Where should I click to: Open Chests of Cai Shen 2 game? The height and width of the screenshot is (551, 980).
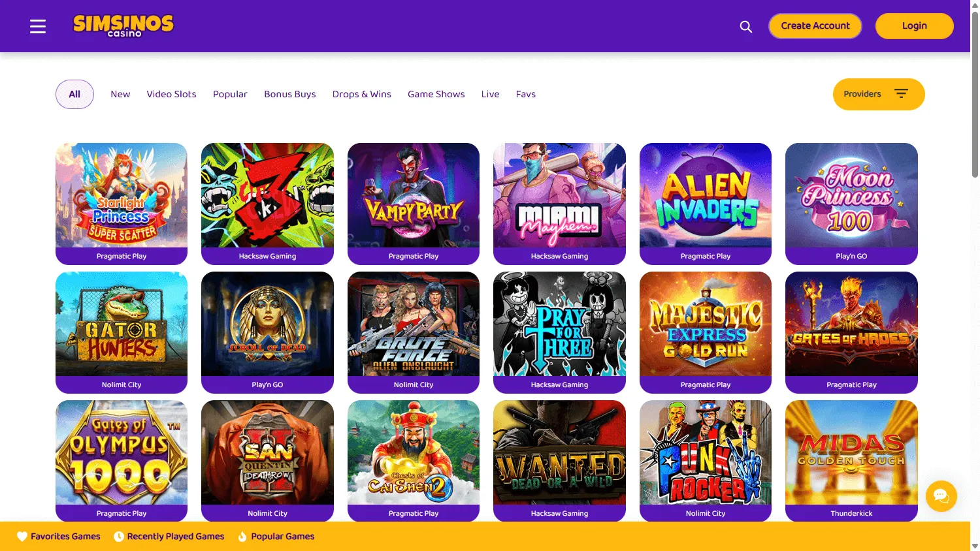[x=414, y=461]
